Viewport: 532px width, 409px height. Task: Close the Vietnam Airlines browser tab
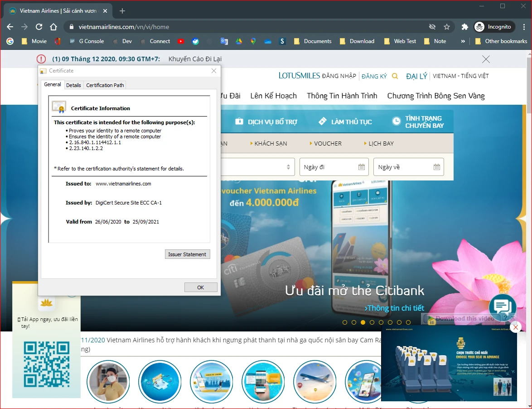tap(105, 11)
